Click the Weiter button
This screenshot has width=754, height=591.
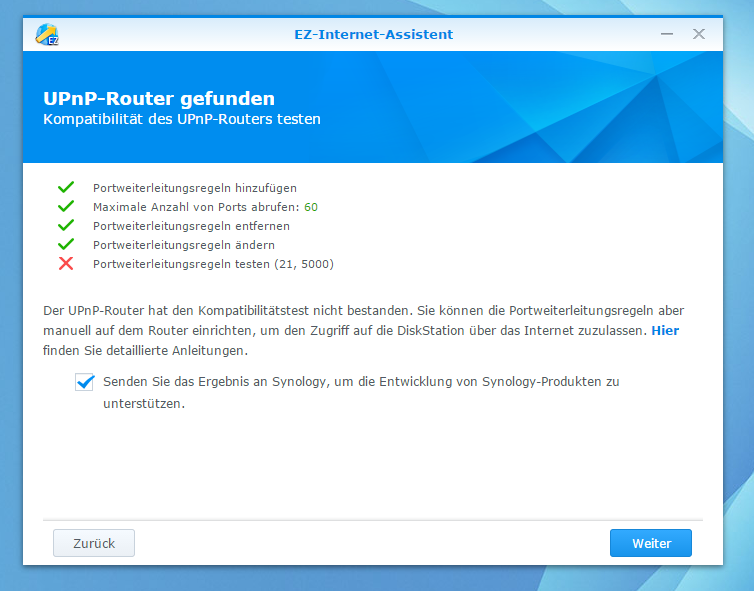coord(651,543)
